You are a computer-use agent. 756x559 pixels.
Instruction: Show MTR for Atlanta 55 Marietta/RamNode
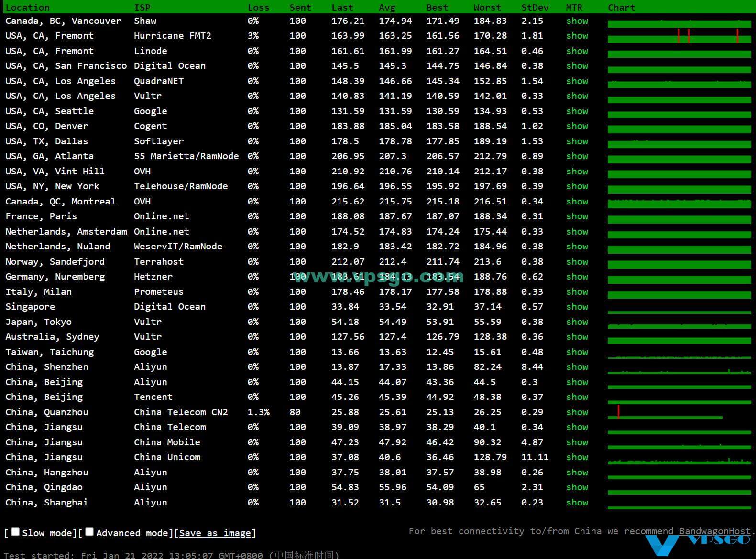[x=577, y=156]
